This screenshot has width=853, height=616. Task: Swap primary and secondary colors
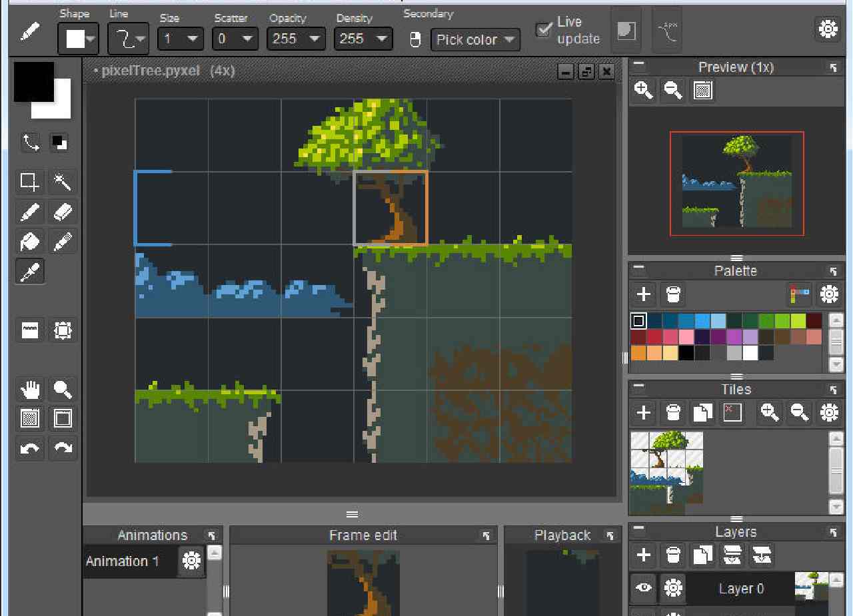pos(31,142)
